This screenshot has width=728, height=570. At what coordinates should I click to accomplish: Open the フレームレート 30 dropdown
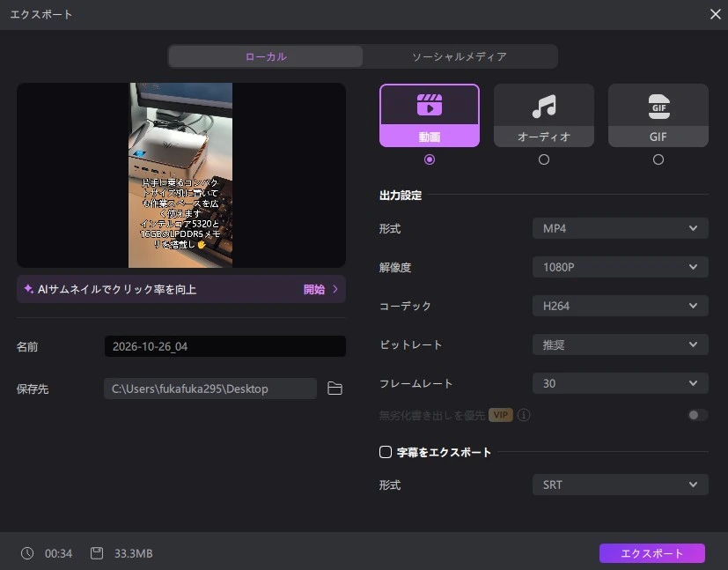[x=621, y=383]
